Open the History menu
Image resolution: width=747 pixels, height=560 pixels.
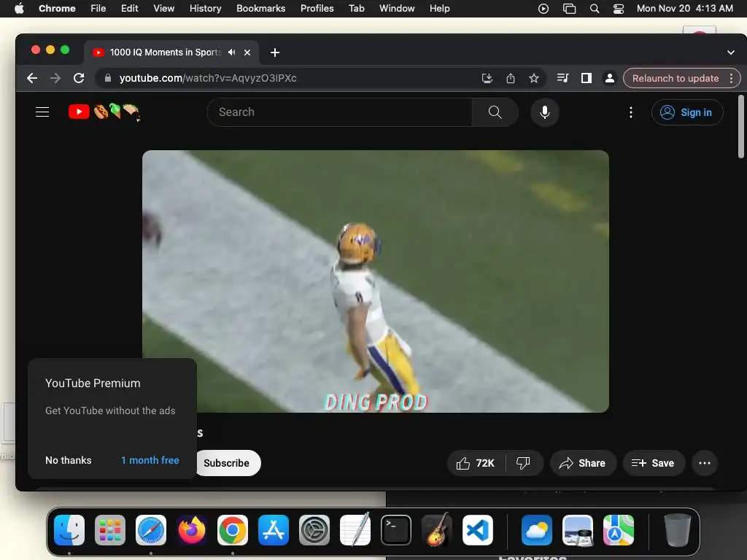coord(205,9)
